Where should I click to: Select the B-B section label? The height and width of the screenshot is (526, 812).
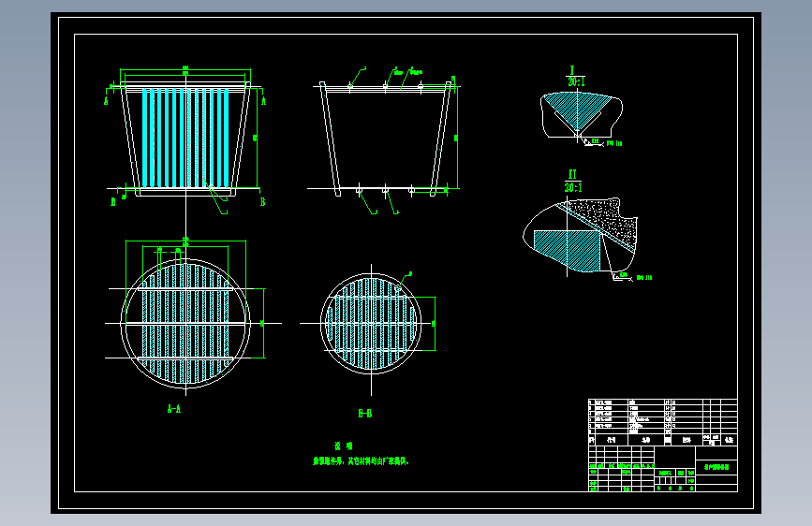[365, 413]
